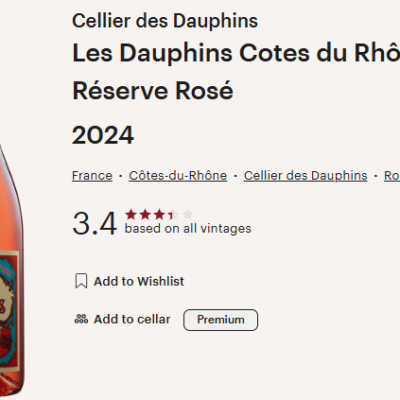
Task: Click the bookmark icon beside Add to Wishlist
Action: click(81, 281)
